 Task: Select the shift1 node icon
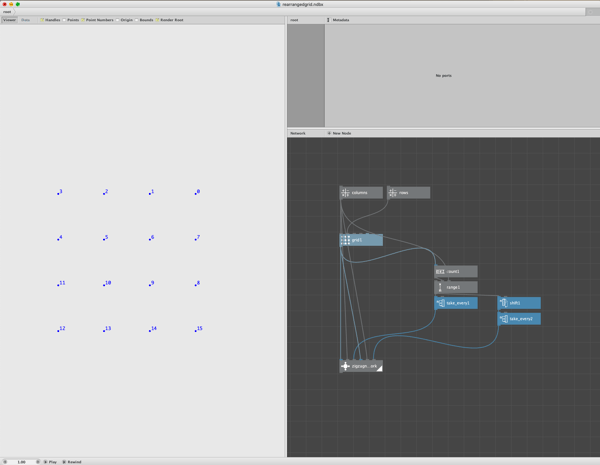504,303
